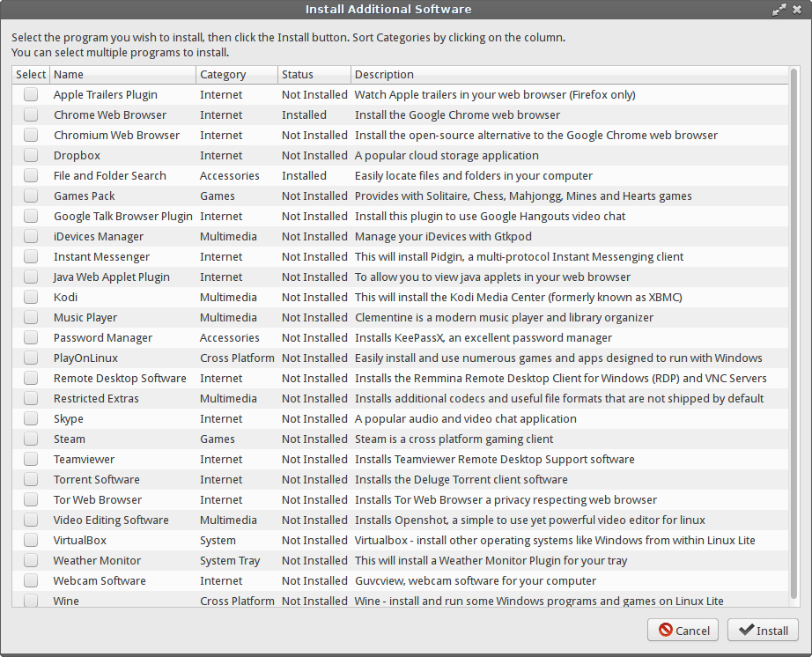Click the Select column header

pyautogui.click(x=31, y=75)
